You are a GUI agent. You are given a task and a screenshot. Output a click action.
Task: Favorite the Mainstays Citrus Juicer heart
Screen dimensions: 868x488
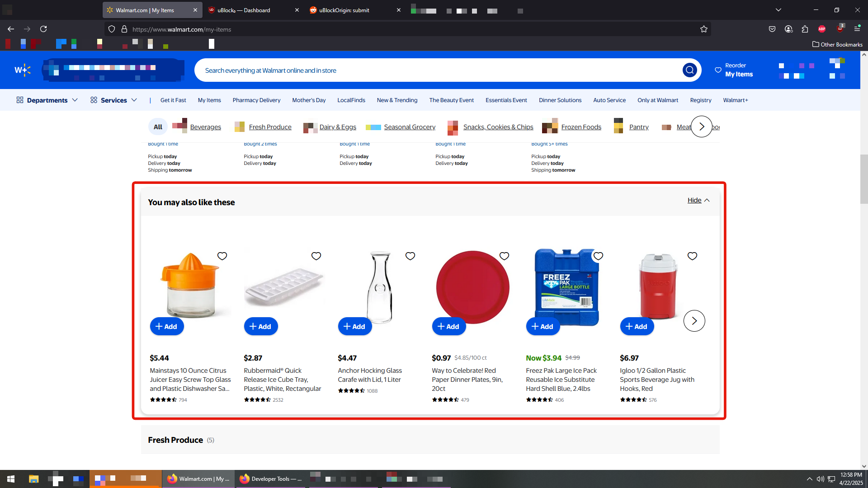222,256
